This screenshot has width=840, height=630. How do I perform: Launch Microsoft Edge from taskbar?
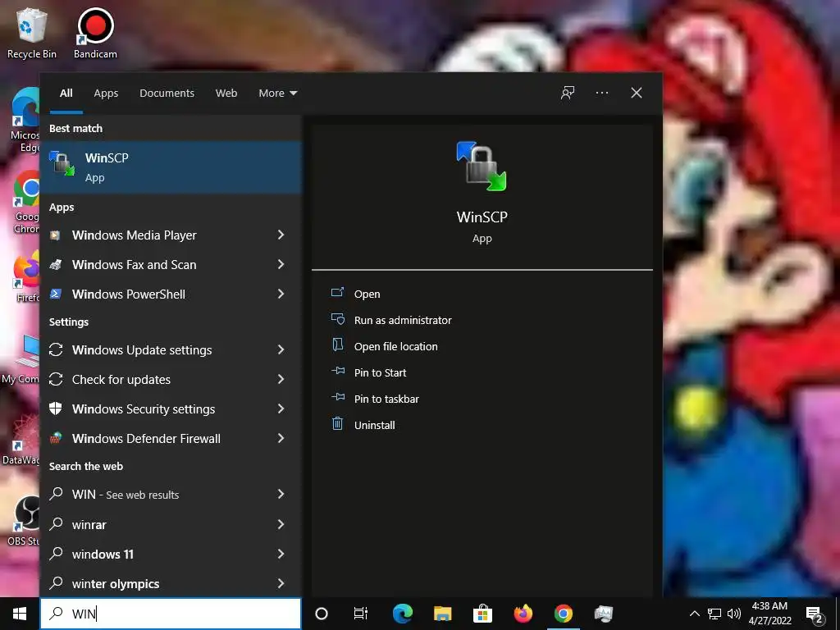click(402, 614)
